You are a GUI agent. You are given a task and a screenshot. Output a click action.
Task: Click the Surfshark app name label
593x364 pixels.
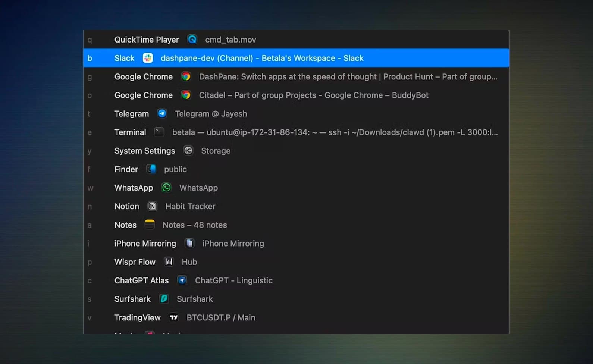(x=132, y=299)
